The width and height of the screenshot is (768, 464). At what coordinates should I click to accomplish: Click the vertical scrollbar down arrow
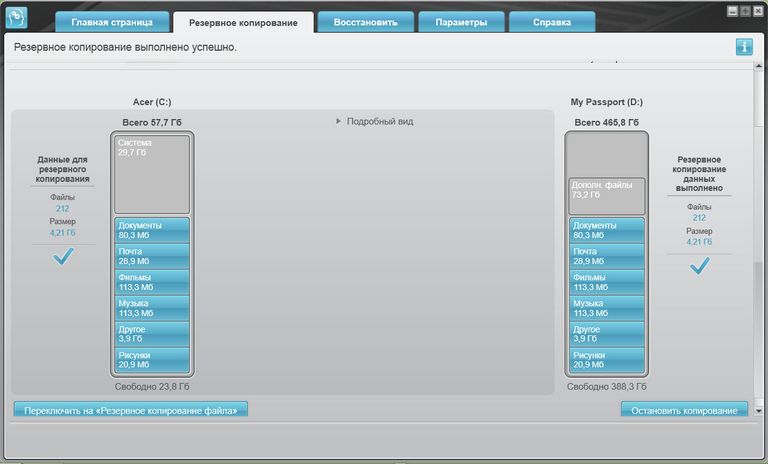coord(759,411)
